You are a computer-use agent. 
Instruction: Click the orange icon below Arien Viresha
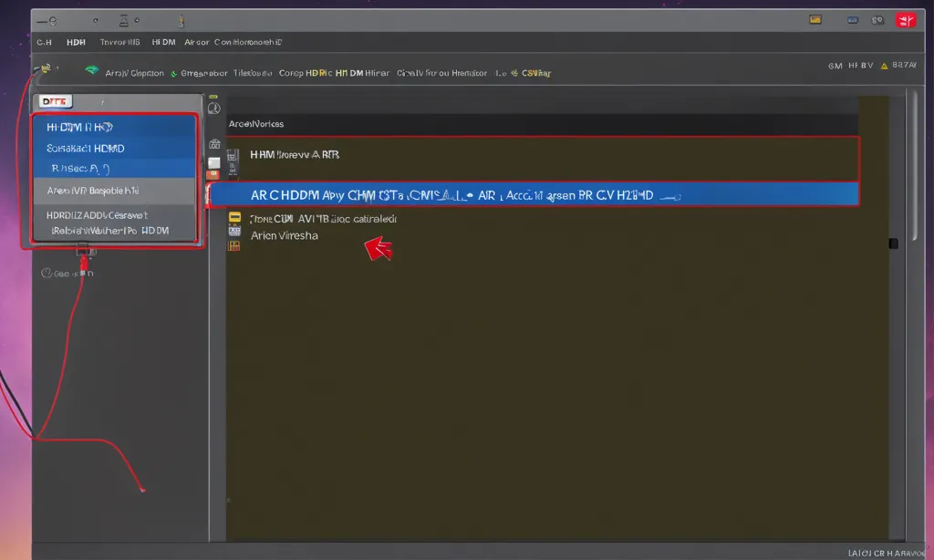click(x=234, y=246)
